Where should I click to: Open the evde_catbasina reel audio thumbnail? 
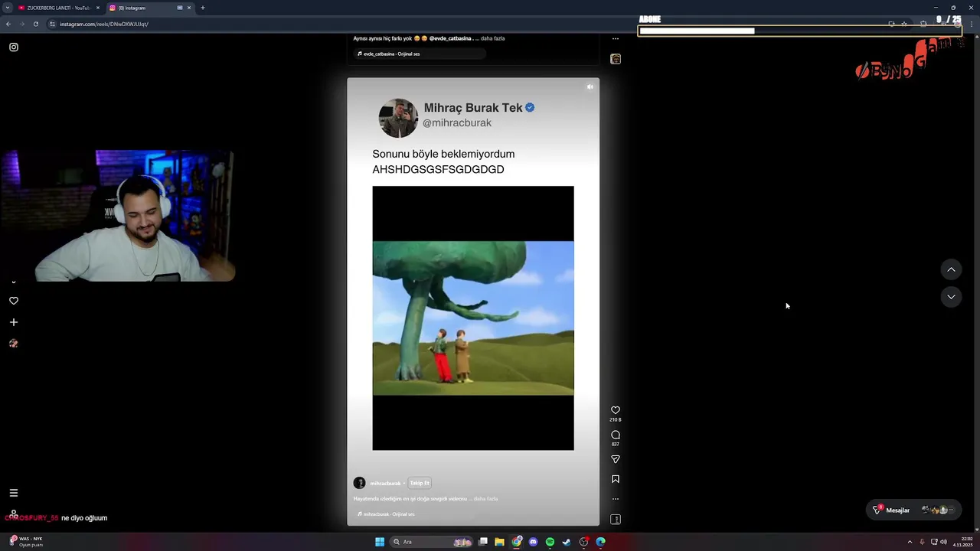click(x=615, y=59)
